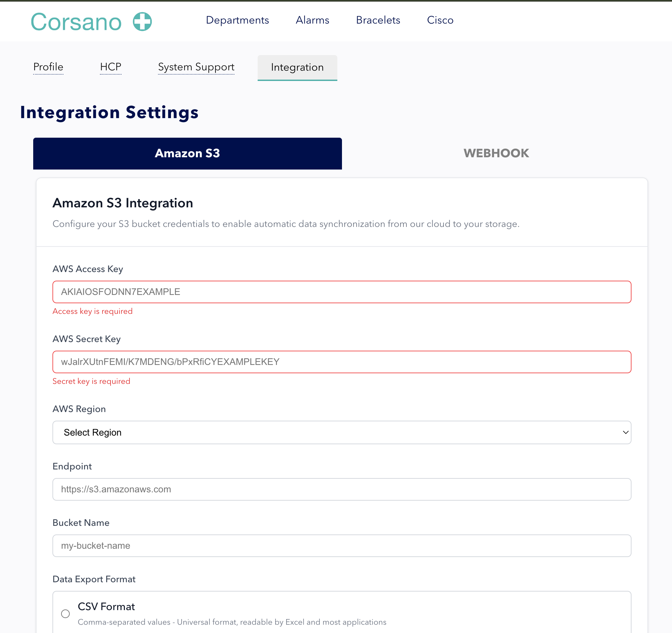672x633 pixels.
Task: Switch to the Profile tab
Action: pos(48,67)
